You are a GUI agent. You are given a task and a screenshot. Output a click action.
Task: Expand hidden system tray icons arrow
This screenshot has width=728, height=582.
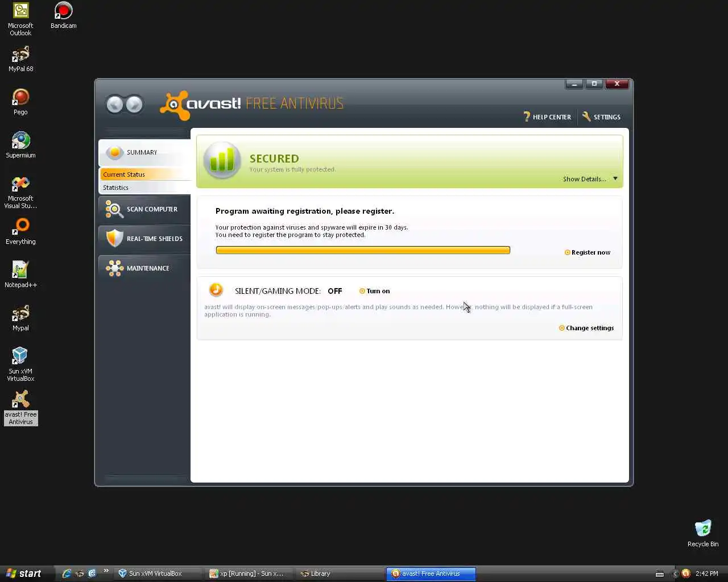tap(675, 573)
